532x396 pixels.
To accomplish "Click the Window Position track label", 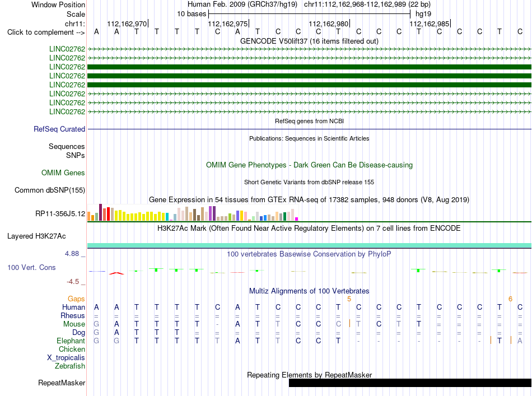I will click(x=58, y=4).
